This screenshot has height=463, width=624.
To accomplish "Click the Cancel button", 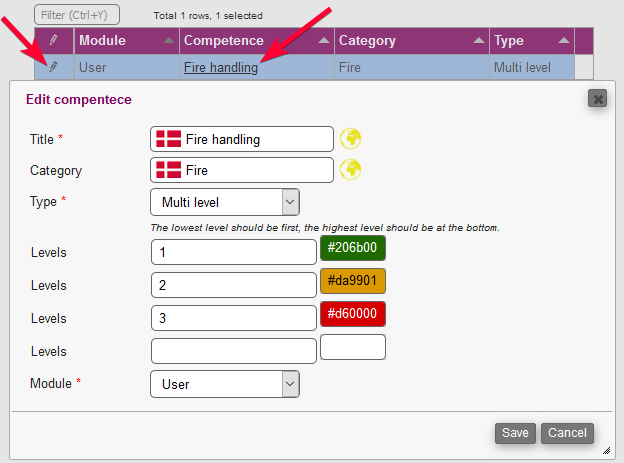I will tap(567, 433).
